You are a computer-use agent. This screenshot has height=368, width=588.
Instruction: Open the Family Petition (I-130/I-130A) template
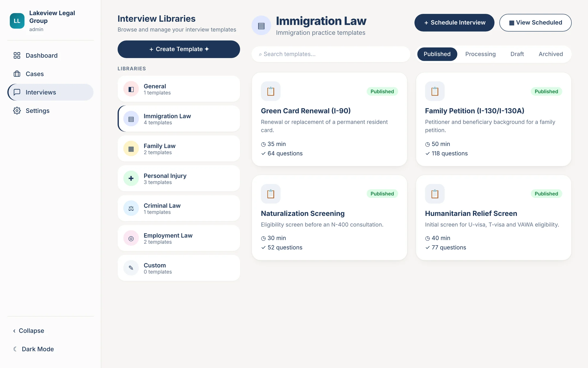point(494,119)
